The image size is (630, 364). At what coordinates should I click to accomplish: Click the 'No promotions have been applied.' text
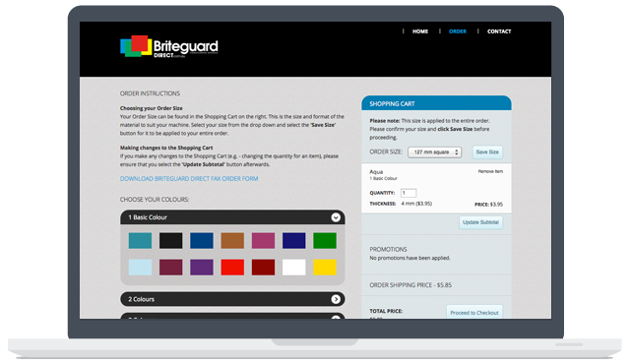409,258
